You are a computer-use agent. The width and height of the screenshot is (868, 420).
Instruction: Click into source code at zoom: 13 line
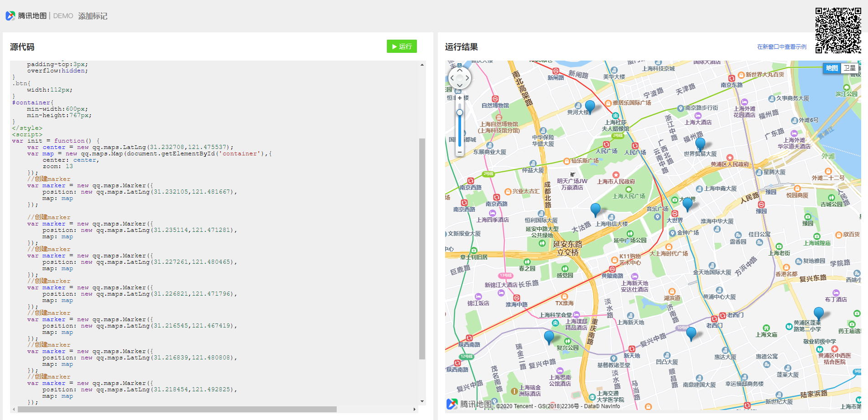[58, 167]
